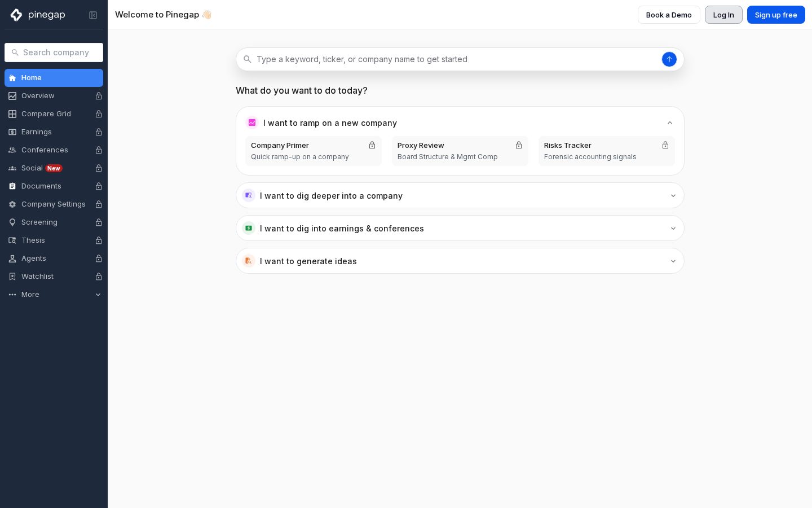Viewport: 812px width, 508px height.
Task: Click the Pinegap logo icon
Action: click(x=16, y=15)
